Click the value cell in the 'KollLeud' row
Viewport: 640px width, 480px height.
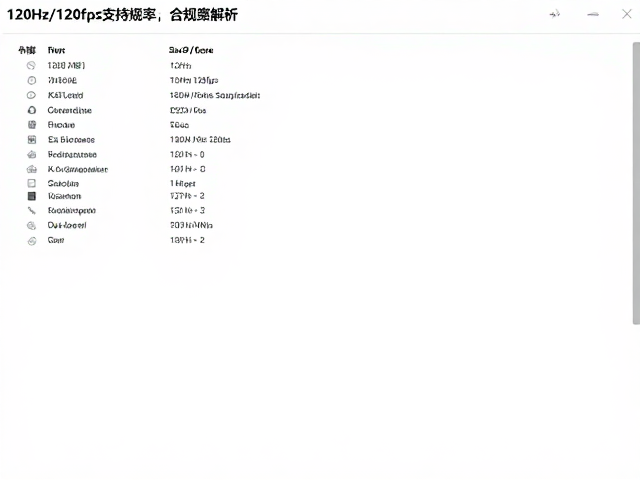(215, 95)
